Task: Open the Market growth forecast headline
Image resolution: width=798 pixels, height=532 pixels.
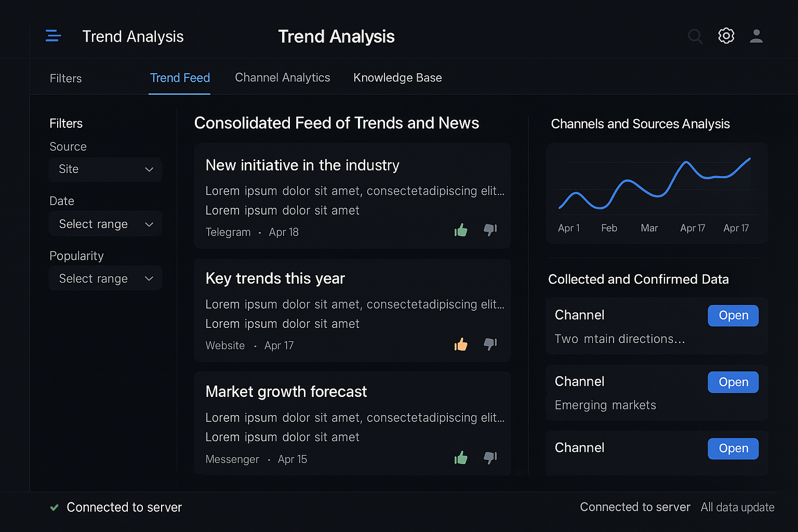Action: point(286,391)
